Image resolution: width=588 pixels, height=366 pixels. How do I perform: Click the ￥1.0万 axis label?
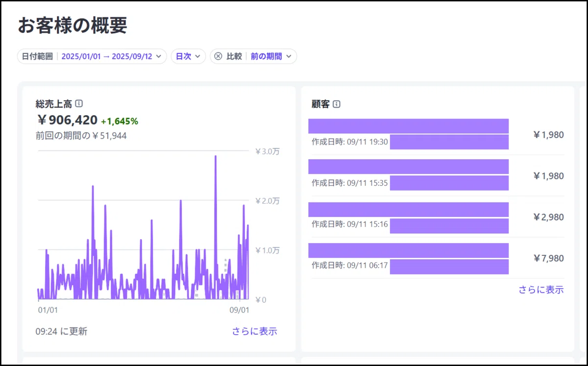point(268,250)
